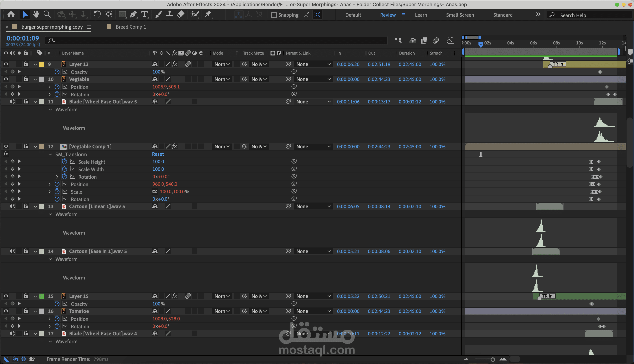
Task: Select the Pen tool in toolbar
Action: [x=133, y=15]
